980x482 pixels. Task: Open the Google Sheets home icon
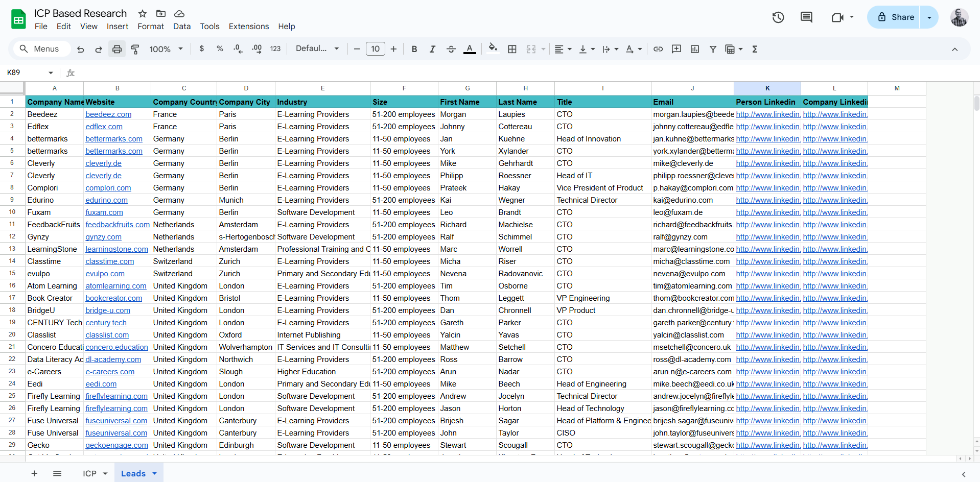[18, 19]
